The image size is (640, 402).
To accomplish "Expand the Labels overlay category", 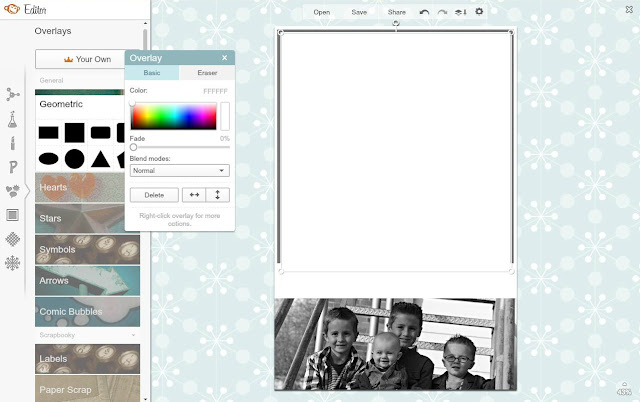I will point(87,359).
